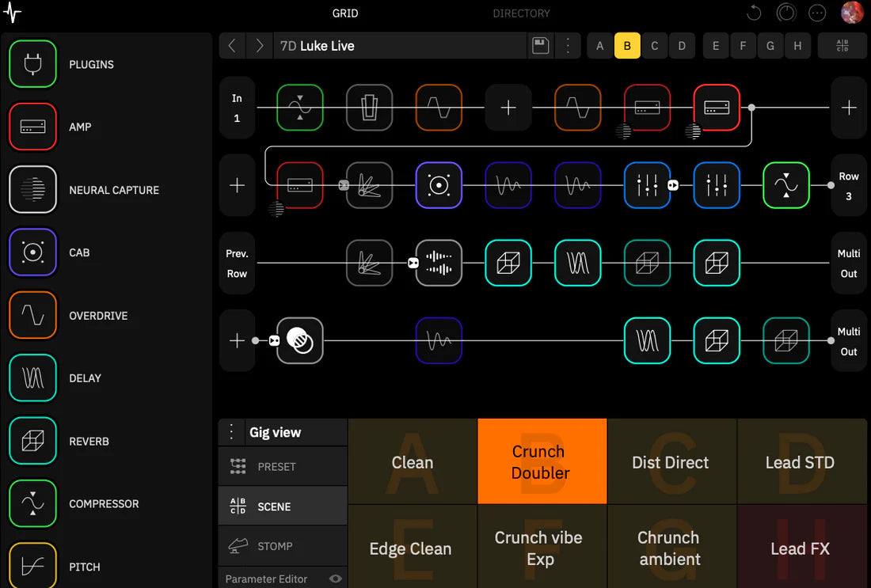The height and width of the screenshot is (588, 871).
Task: Open the Gig view options menu
Action: click(230, 432)
